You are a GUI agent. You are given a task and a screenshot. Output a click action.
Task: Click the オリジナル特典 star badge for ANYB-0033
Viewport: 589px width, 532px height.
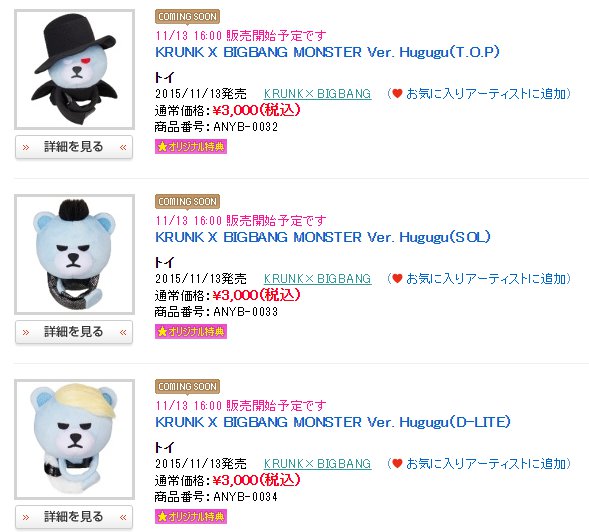click(x=191, y=331)
